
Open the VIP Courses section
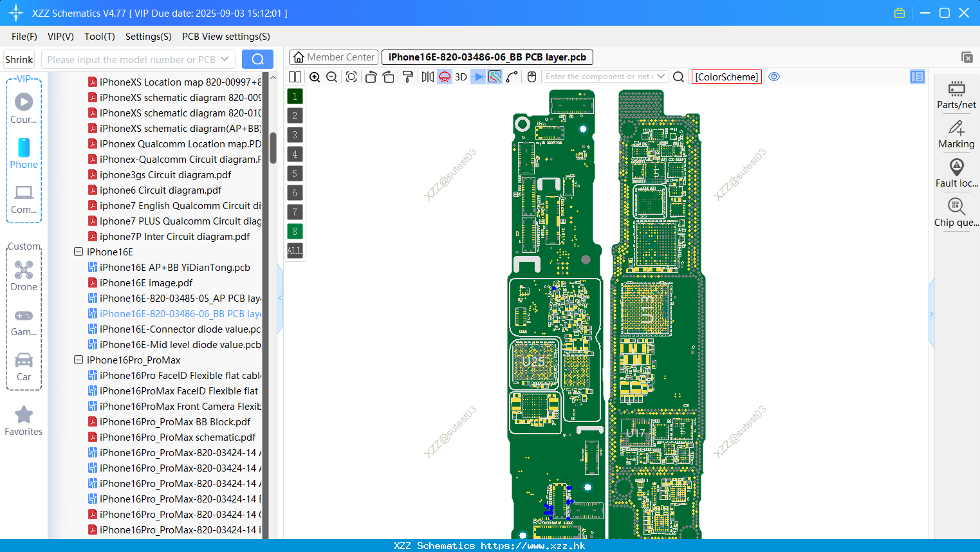point(24,109)
